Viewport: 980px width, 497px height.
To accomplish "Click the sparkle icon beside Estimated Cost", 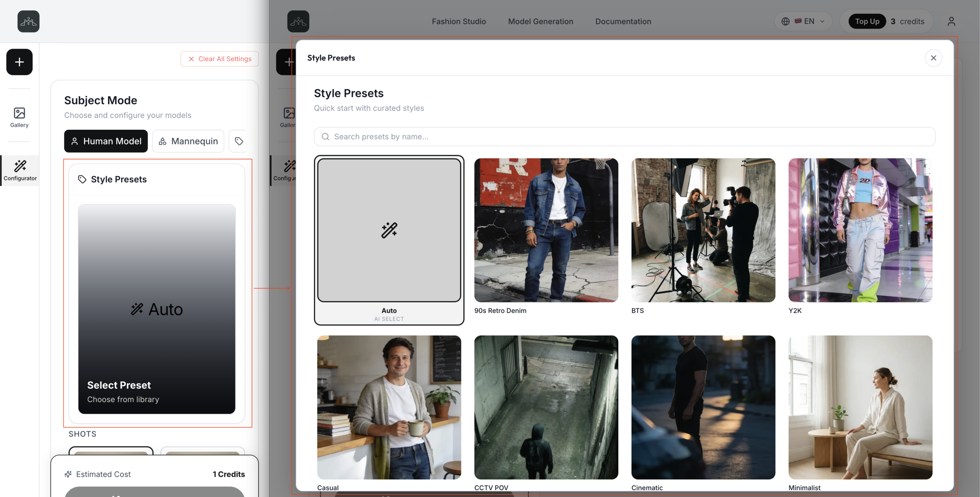I will pyautogui.click(x=68, y=474).
